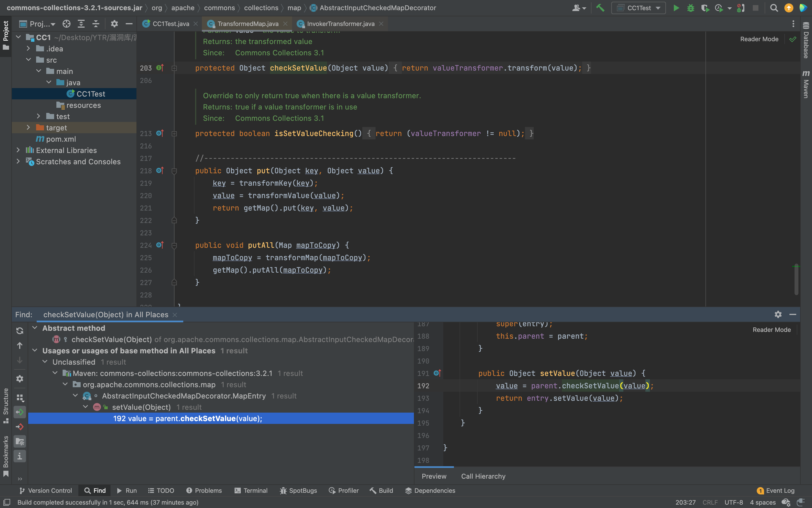812x508 pixels.
Task: Toggle the import usages filter icon
Action: (20, 441)
